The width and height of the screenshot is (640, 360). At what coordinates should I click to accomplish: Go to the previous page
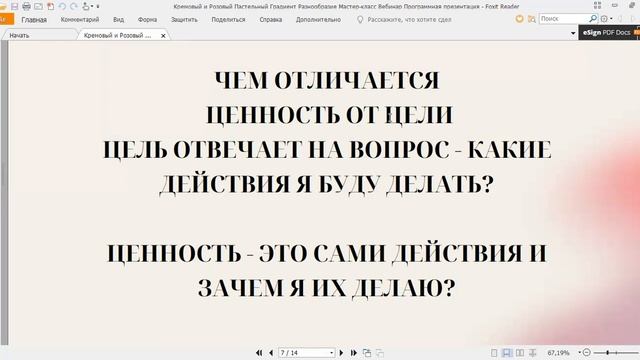[271, 353]
